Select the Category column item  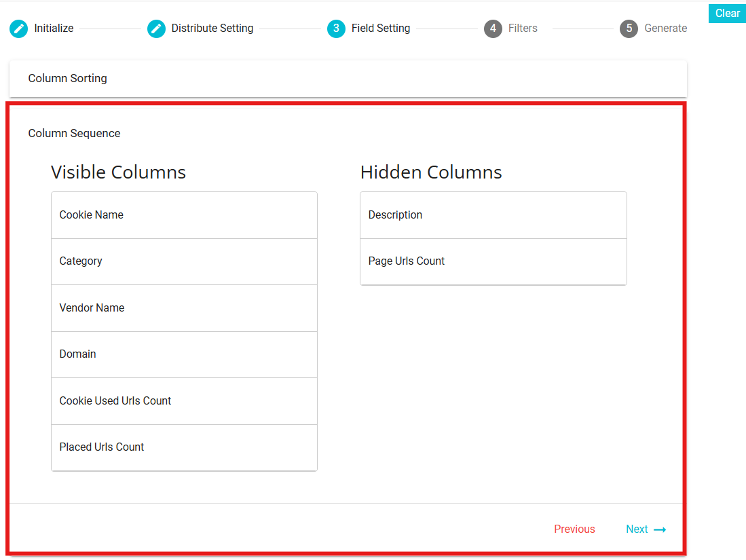[184, 261]
